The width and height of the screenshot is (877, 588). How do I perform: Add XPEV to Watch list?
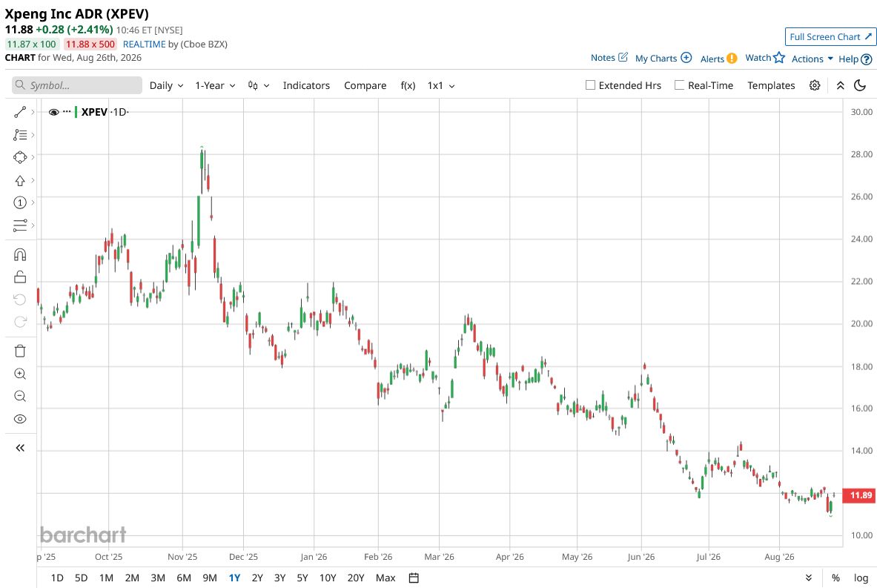pyautogui.click(x=765, y=58)
